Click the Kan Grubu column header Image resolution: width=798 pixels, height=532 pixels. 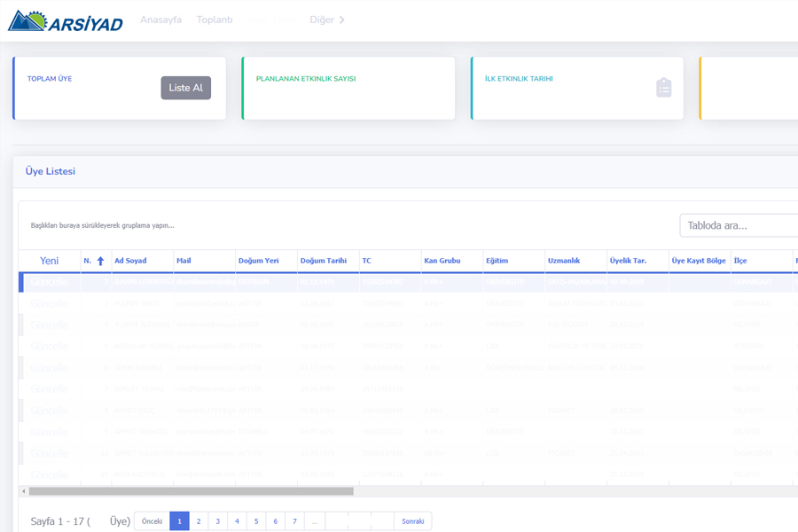(442, 261)
